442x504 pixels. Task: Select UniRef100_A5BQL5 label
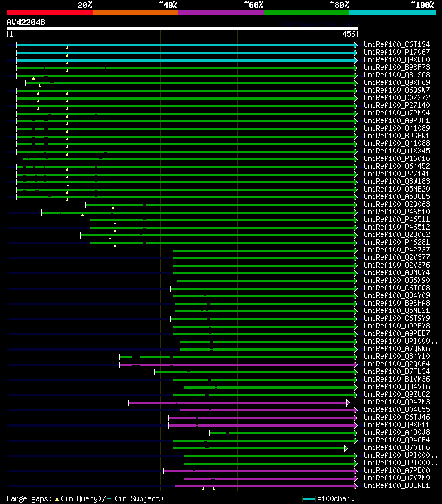[x=396, y=197]
